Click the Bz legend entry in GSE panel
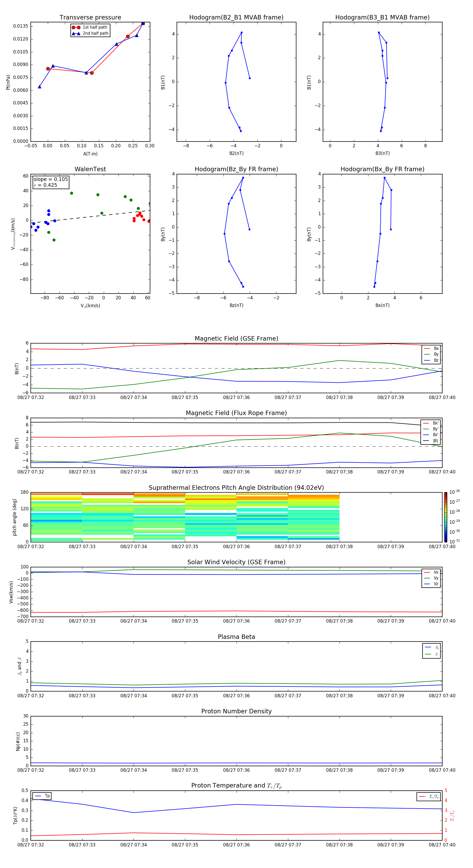Viewport: 473px width, 868px height. (431, 360)
